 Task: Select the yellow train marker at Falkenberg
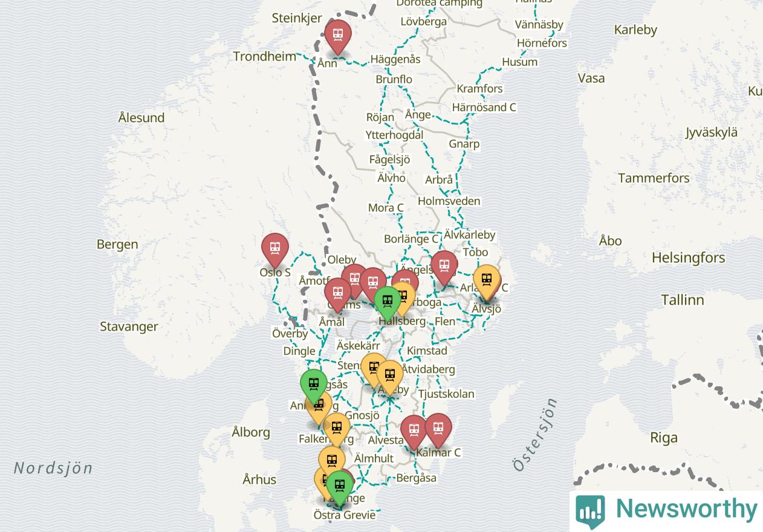click(x=337, y=429)
